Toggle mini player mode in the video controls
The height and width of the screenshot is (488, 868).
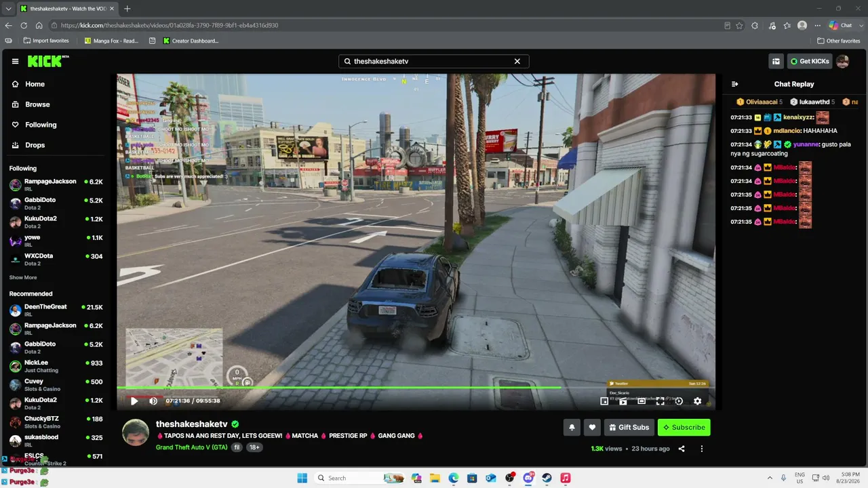point(604,401)
